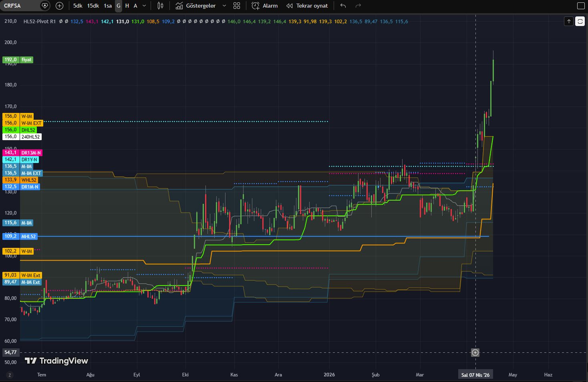Click the 102,2 W-IM label
Image resolution: width=588 pixels, height=382 pixels.
[x=18, y=251]
